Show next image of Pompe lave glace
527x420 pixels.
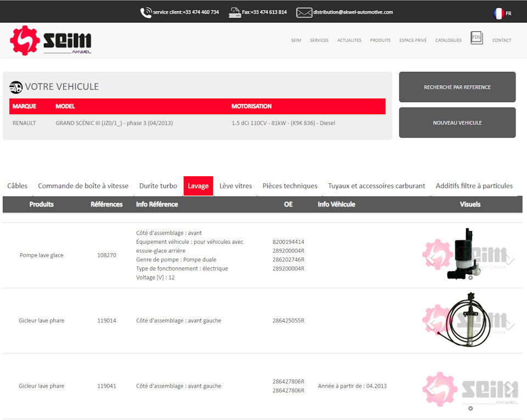tap(510, 259)
